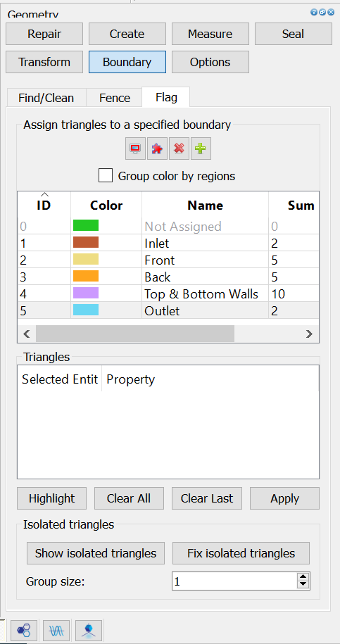This screenshot has height=644, width=340.
Task: Enable Group color by regions checkbox
Action: point(106,176)
